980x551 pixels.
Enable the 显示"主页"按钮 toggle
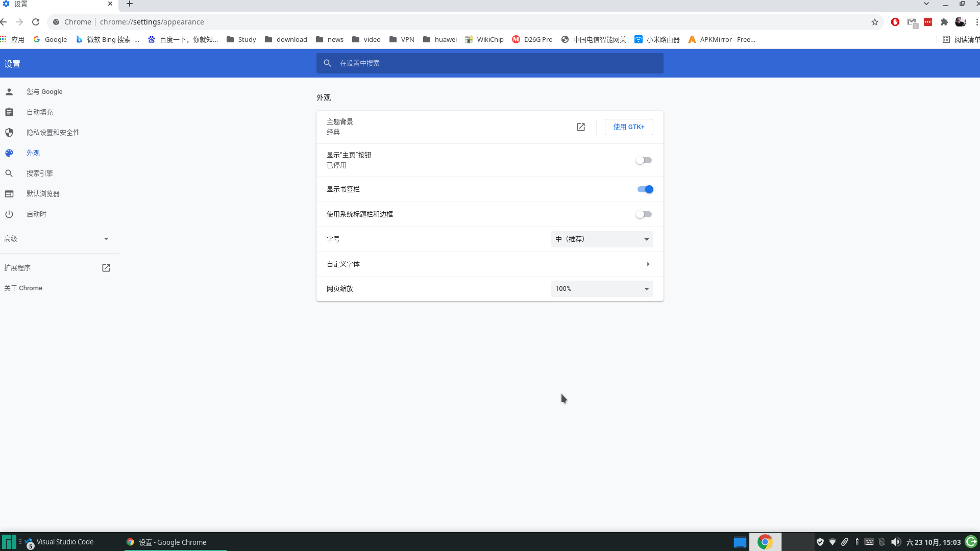pos(644,160)
